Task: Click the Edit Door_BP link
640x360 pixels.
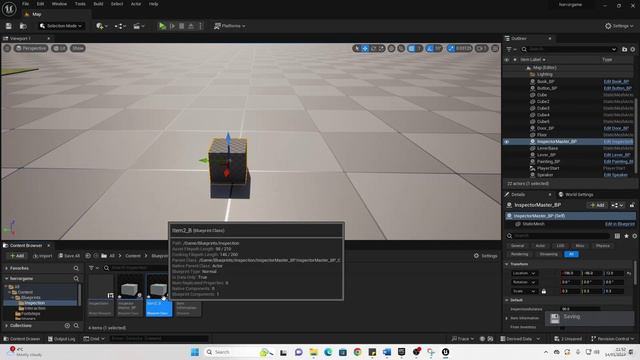Action: point(616,128)
